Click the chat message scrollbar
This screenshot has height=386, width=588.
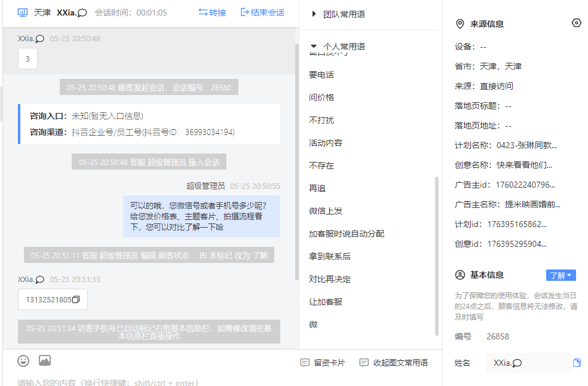tap(297, 161)
